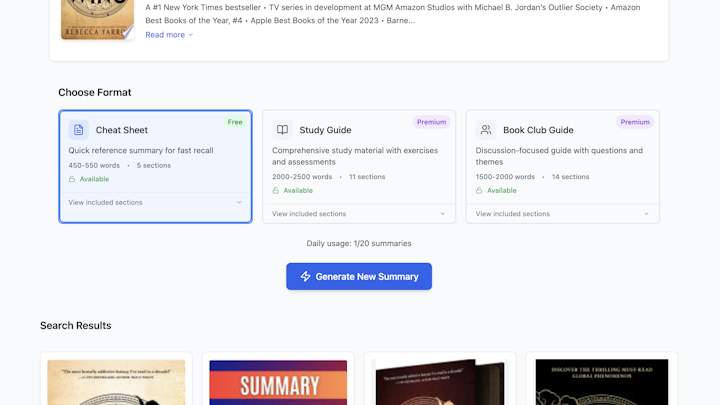Click the lock icon beside Study Guide Available
The width and height of the screenshot is (720, 405).
pyautogui.click(x=276, y=191)
